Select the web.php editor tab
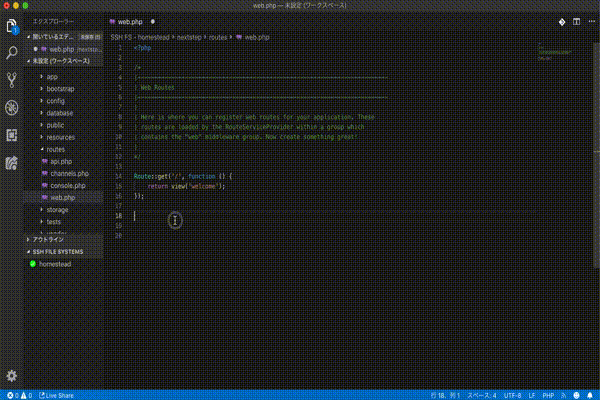The height and width of the screenshot is (400, 600). click(x=130, y=22)
